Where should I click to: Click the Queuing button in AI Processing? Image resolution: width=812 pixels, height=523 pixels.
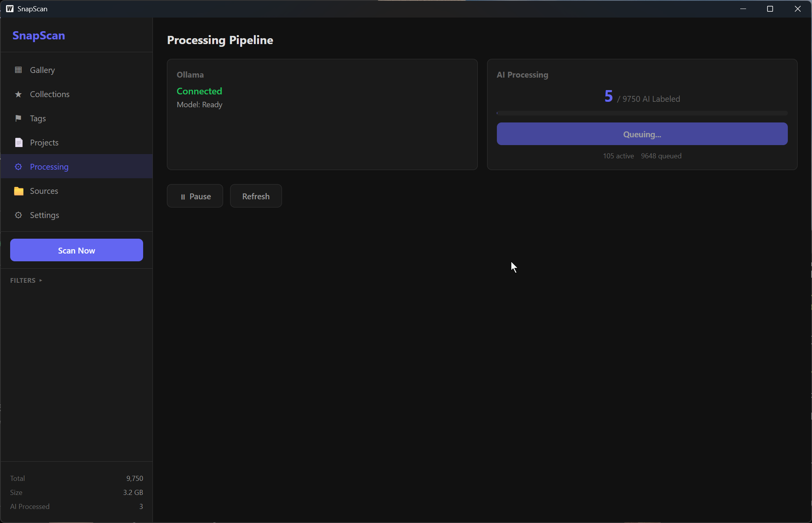642,134
